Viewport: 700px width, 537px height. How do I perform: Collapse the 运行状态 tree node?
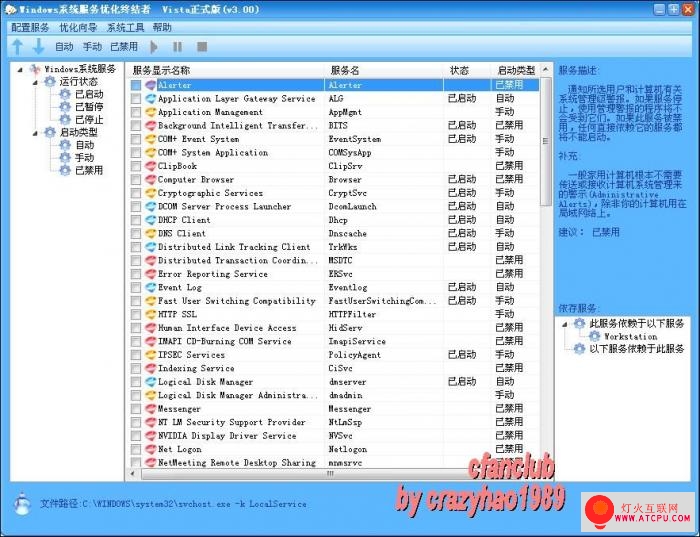35,82
